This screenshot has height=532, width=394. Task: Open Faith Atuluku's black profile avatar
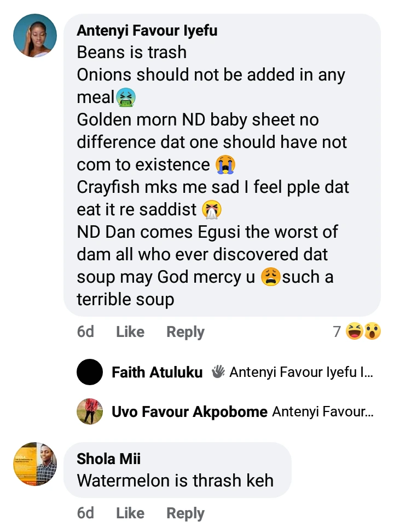tap(90, 373)
